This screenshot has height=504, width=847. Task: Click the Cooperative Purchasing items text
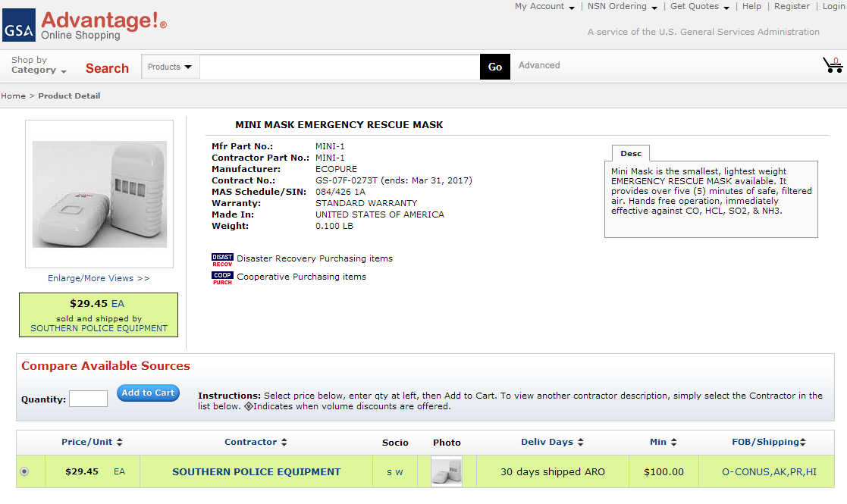pyautogui.click(x=302, y=277)
